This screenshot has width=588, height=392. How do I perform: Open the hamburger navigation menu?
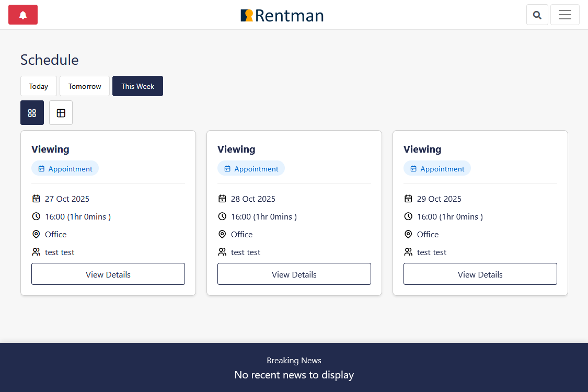point(564,14)
